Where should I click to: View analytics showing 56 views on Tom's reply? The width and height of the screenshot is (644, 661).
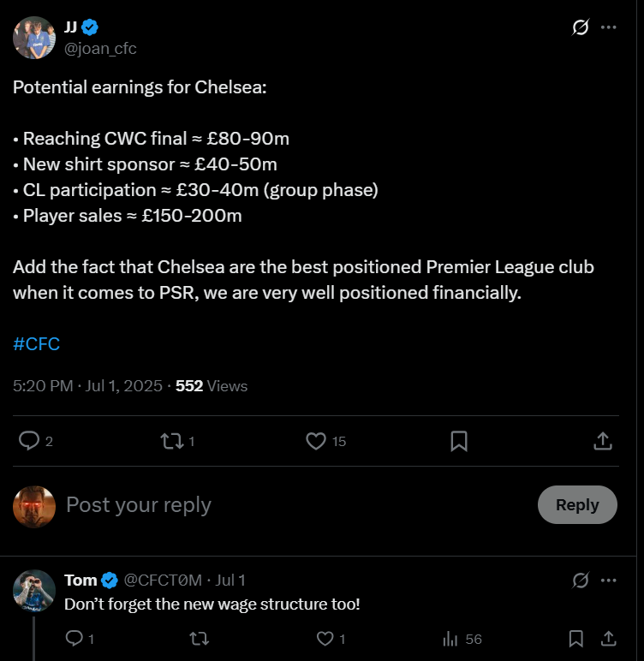click(x=462, y=639)
